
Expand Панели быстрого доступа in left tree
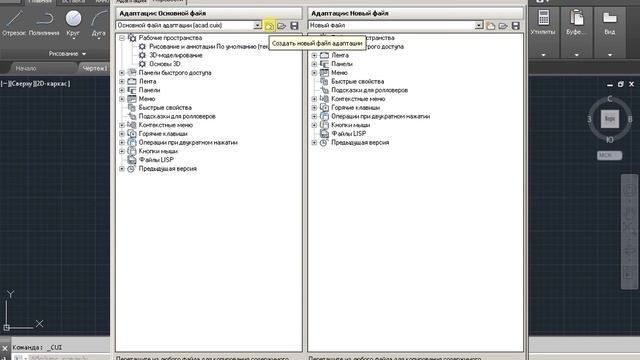point(122,73)
